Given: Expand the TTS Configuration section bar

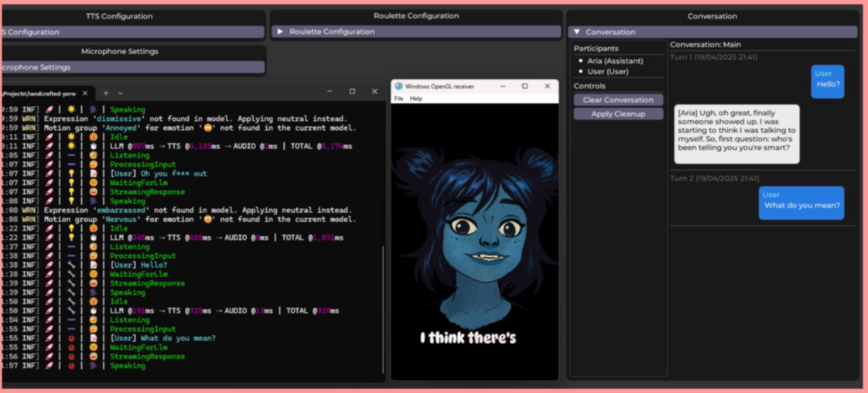Looking at the screenshot, I should 132,32.
